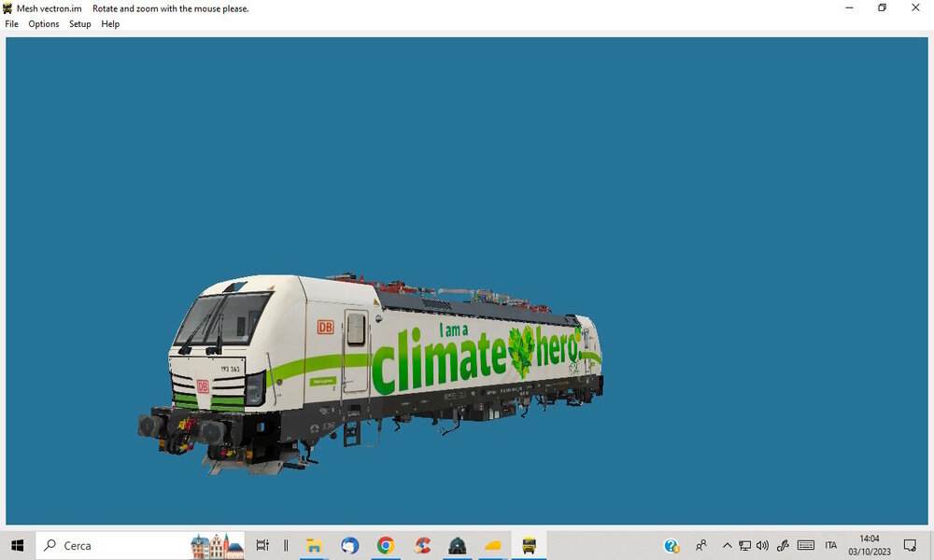Select the yellow train mesh viewer taskbar icon

pos(529,545)
